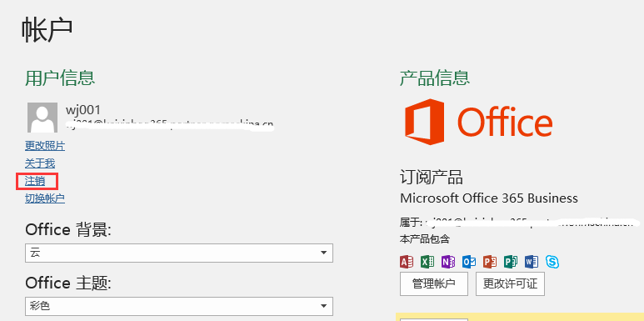
Task: Click the Office logo
Action: pyautogui.click(x=478, y=122)
